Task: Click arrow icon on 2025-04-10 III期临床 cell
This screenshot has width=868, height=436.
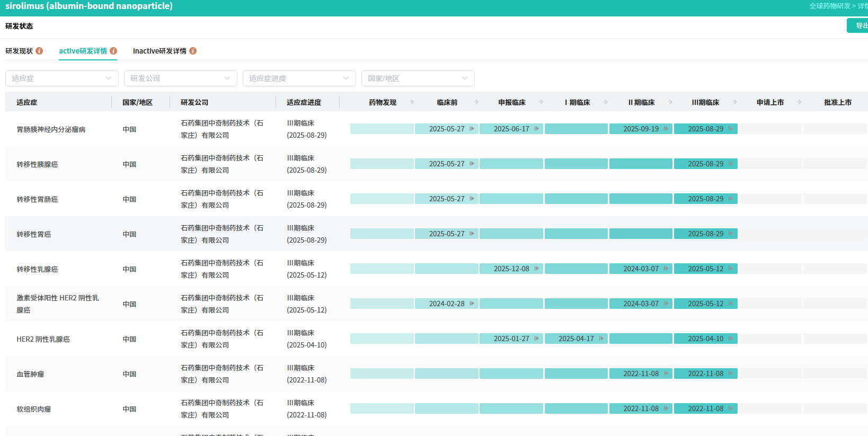Action: [x=731, y=339]
